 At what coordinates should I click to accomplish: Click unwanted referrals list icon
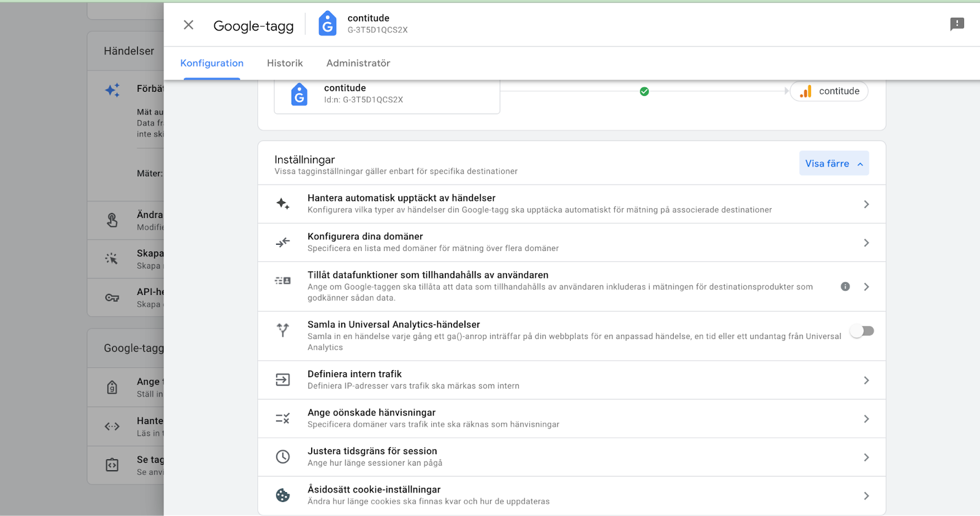pos(283,419)
